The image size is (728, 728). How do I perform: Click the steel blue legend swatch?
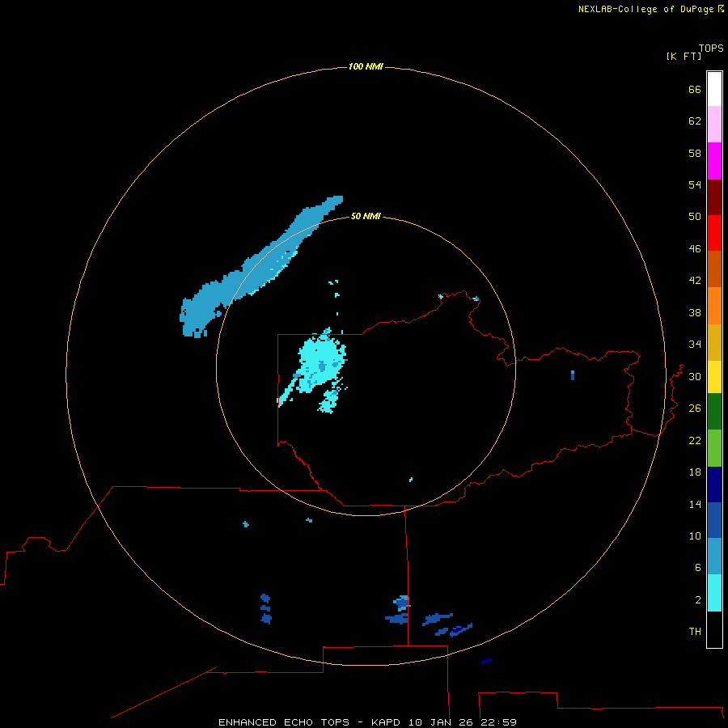714,557
